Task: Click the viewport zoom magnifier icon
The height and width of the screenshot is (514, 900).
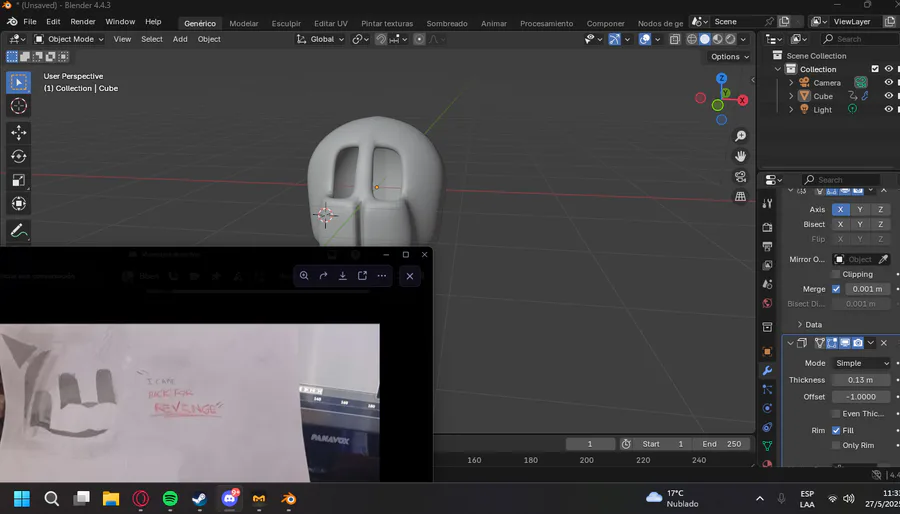Action: [740, 136]
